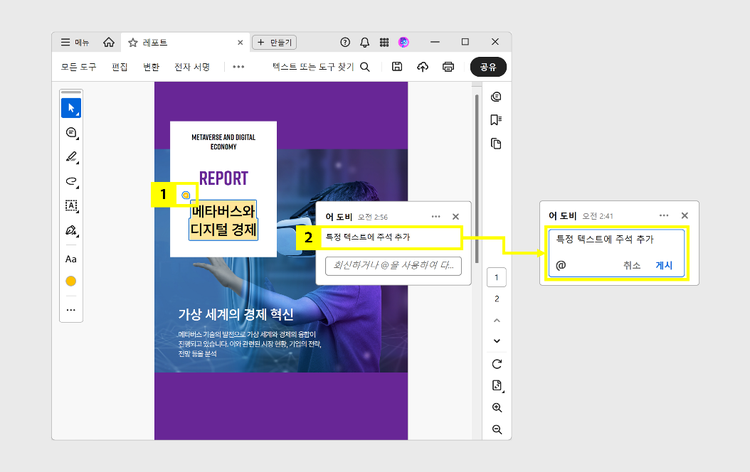Image resolution: width=750 pixels, height=472 pixels.
Task: Open the notifications bell
Action: (364, 43)
